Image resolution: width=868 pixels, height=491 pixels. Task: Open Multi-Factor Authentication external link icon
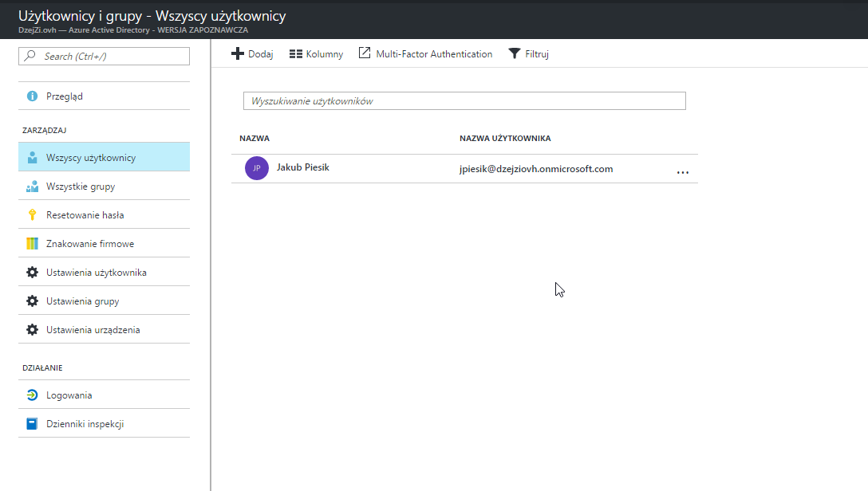click(x=365, y=53)
